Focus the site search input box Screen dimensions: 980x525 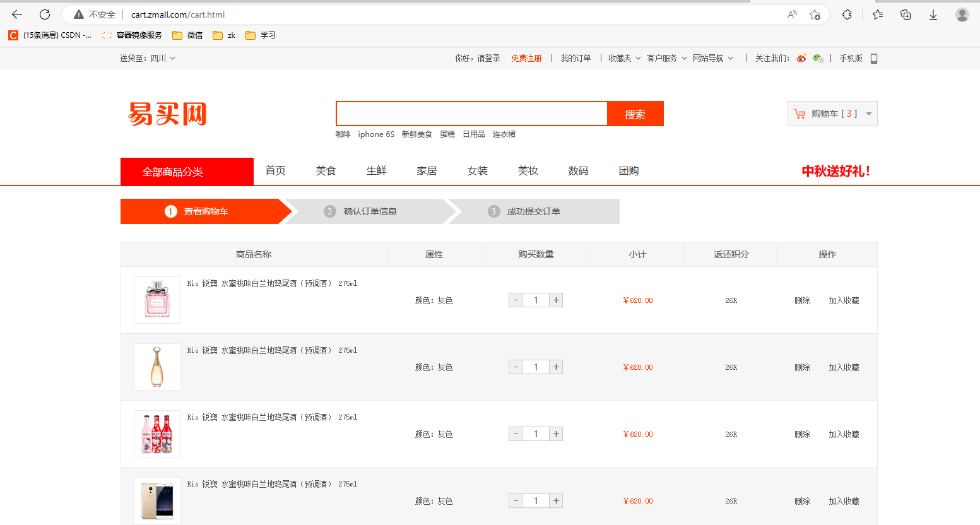pyautogui.click(x=471, y=114)
